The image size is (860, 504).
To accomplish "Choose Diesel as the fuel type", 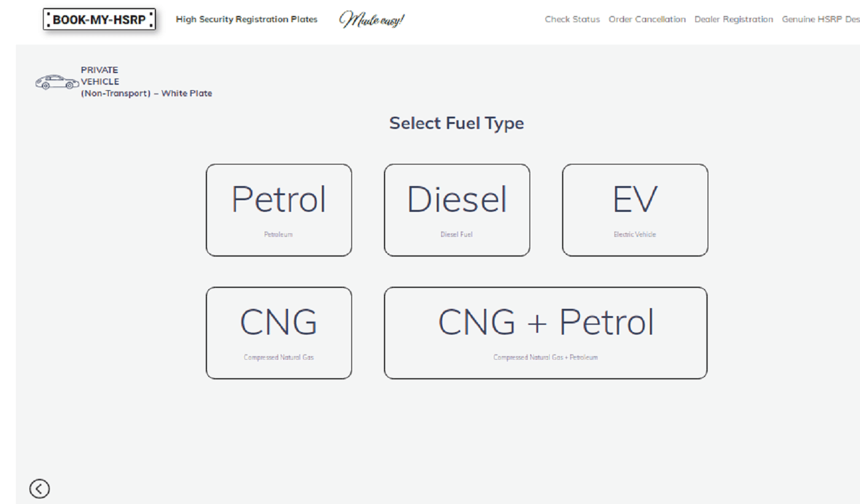I will coord(456,210).
